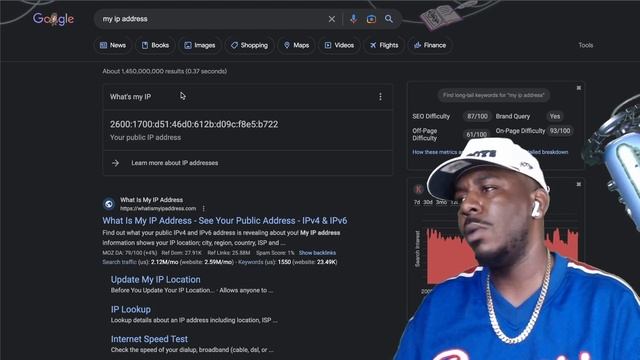The height and width of the screenshot is (360, 640).
Task: Click the arrow icon beside Learn more
Action: point(116,163)
